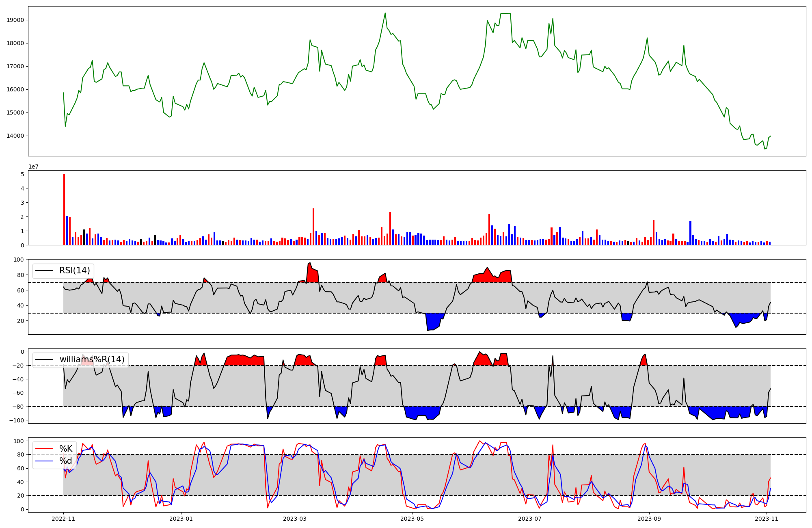
Task: Click the %K legend text
Action: pyautogui.click(x=66, y=448)
